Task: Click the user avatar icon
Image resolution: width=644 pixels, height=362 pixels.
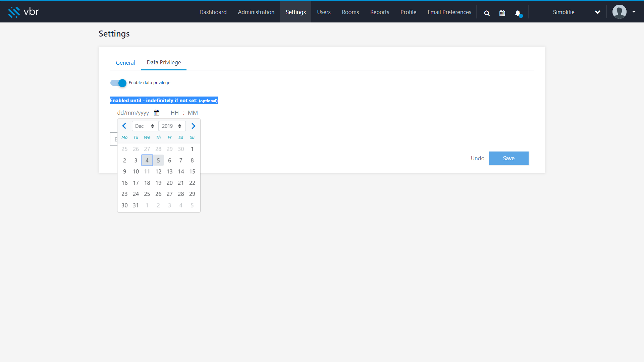Action: point(619,12)
